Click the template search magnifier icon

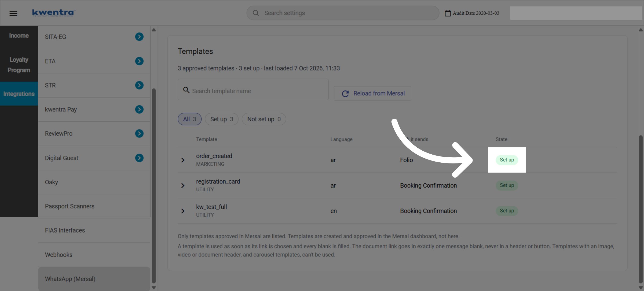point(186,90)
